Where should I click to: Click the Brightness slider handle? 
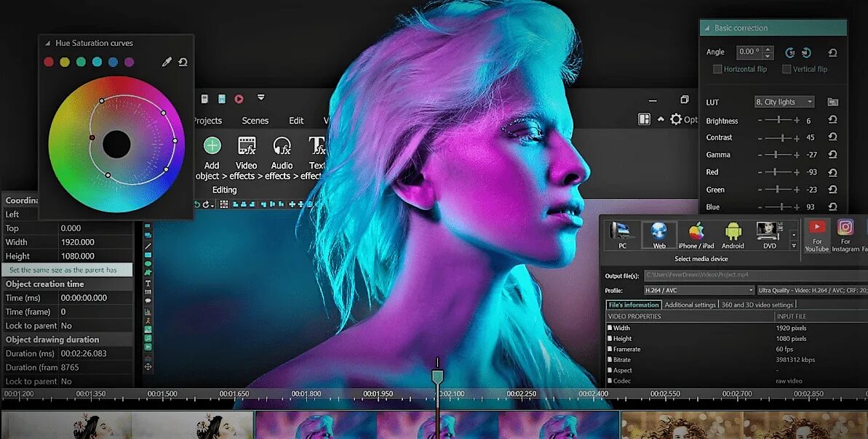[779, 120]
